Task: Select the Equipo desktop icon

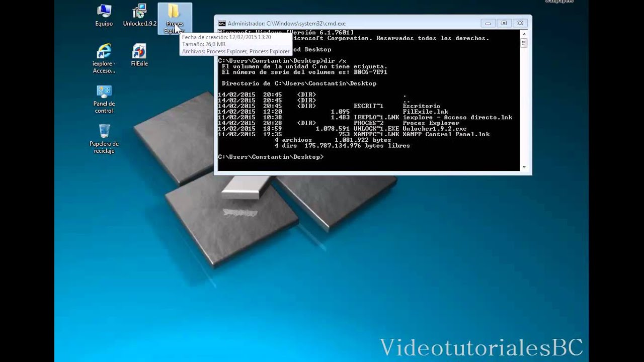Action: [x=104, y=15]
